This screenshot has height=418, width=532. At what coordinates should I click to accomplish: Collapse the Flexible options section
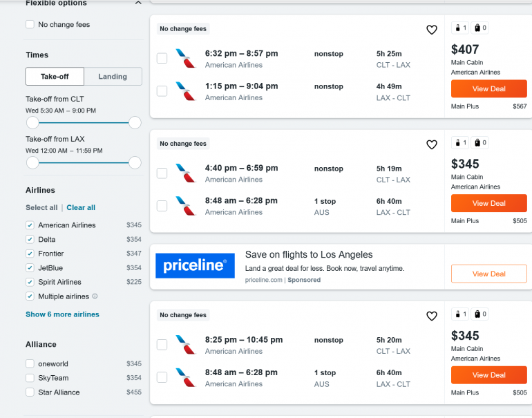click(137, 3)
